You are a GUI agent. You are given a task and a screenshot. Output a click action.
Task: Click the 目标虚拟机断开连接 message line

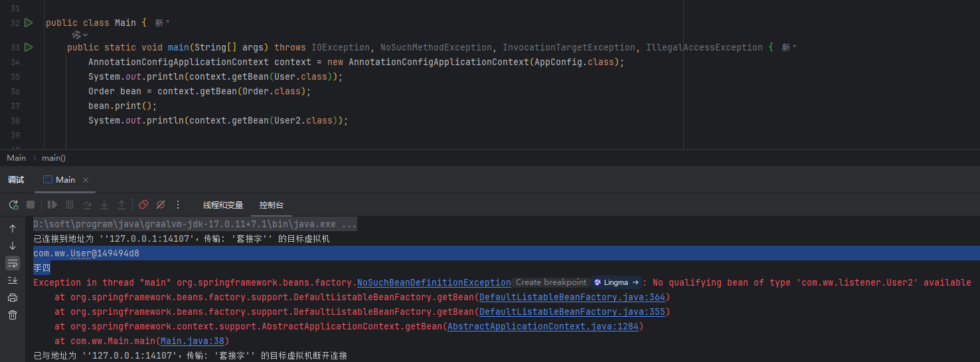click(x=190, y=355)
